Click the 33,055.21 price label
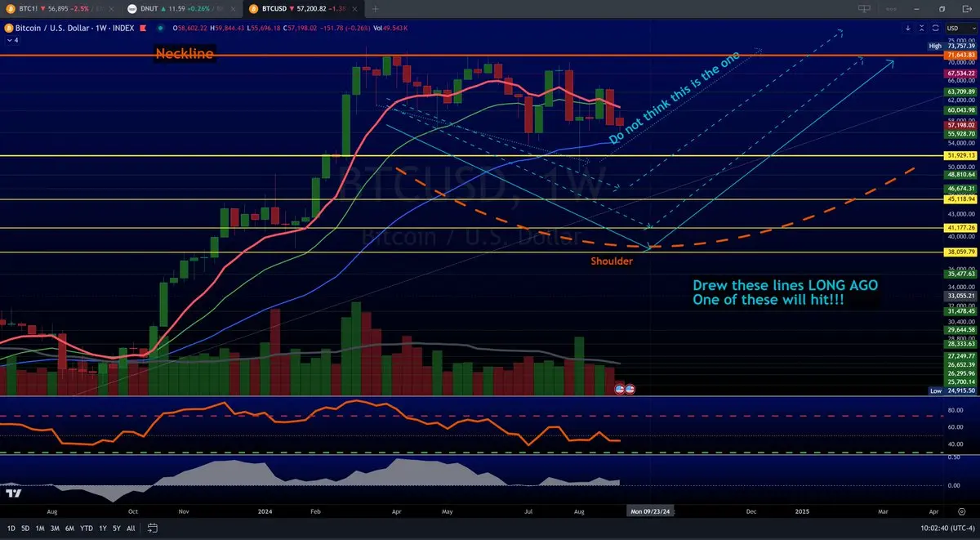980x540 pixels. (x=960, y=295)
